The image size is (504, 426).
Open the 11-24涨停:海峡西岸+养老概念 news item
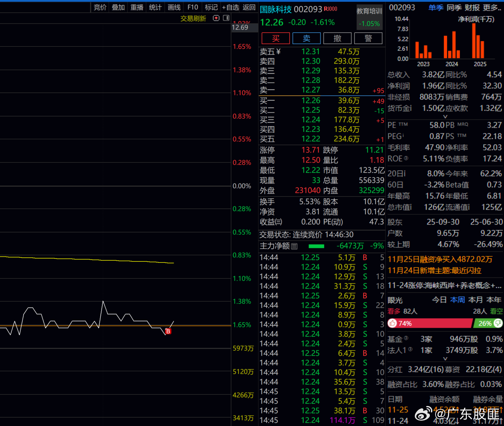(445, 286)
